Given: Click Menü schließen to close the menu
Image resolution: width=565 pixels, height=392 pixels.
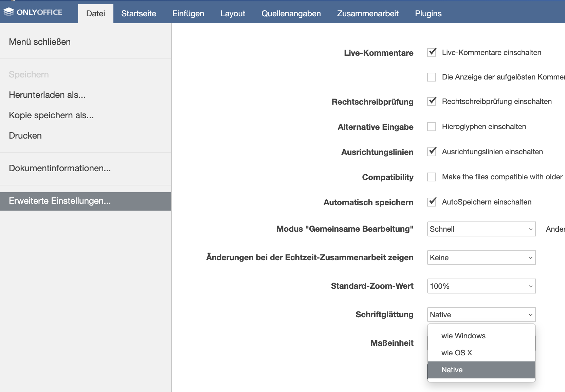Looking at the screenshot, I should coord(39,41).
